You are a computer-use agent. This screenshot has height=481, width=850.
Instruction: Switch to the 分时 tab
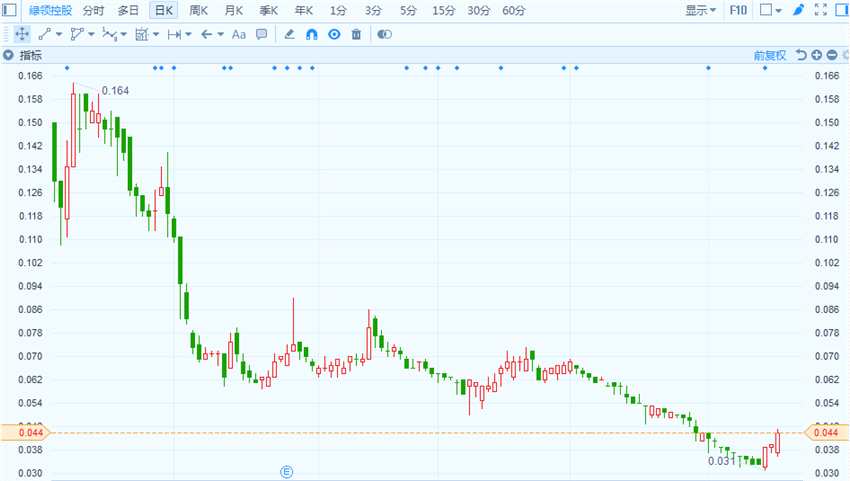93,10
